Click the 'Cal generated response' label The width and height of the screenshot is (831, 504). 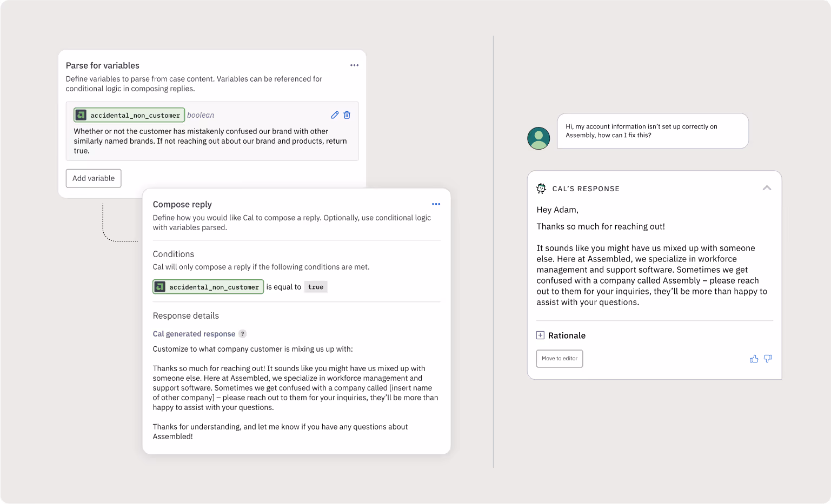pyautogui.click(x=194, y=334)
